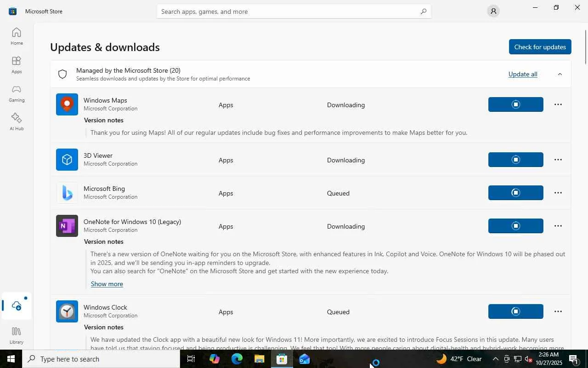
Task: Click the Search apps, games, and more field
Action: point(294,11)
